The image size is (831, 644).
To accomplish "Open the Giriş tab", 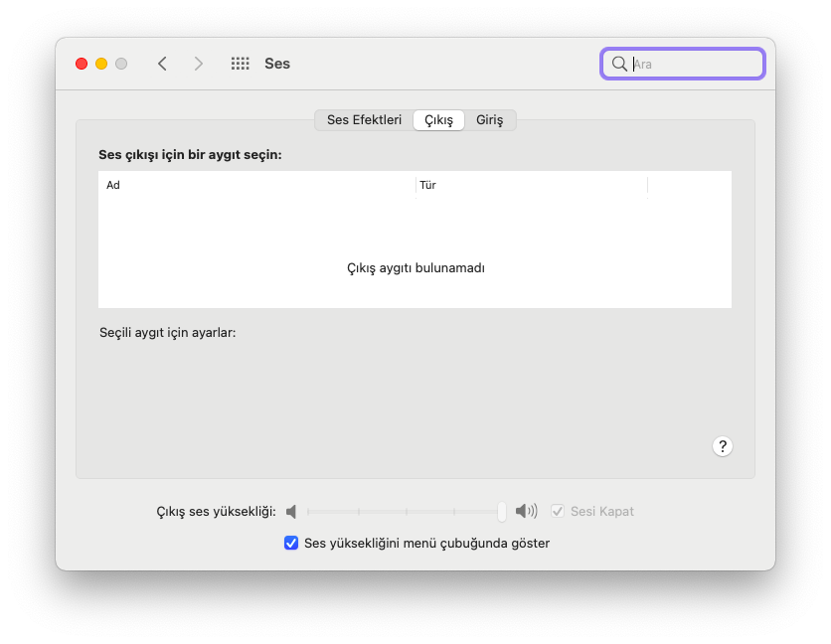I will 489,120.
